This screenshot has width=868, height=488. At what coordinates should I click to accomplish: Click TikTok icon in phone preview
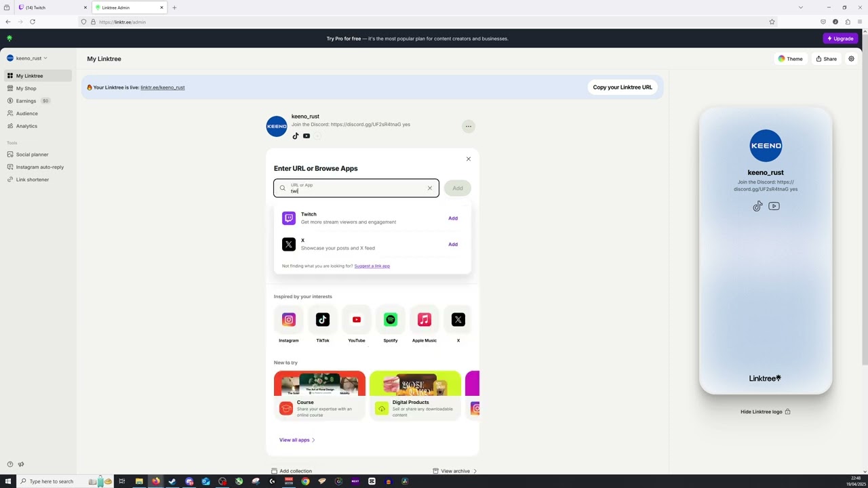coord(757,207)
